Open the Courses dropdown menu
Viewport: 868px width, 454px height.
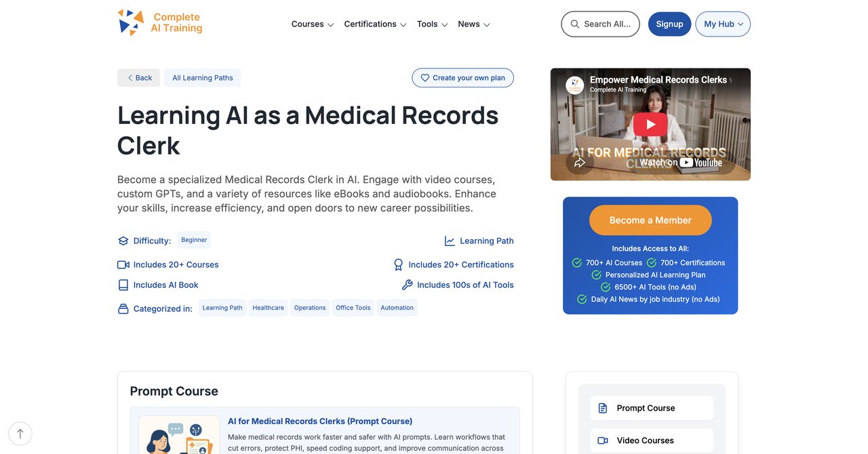313,24
